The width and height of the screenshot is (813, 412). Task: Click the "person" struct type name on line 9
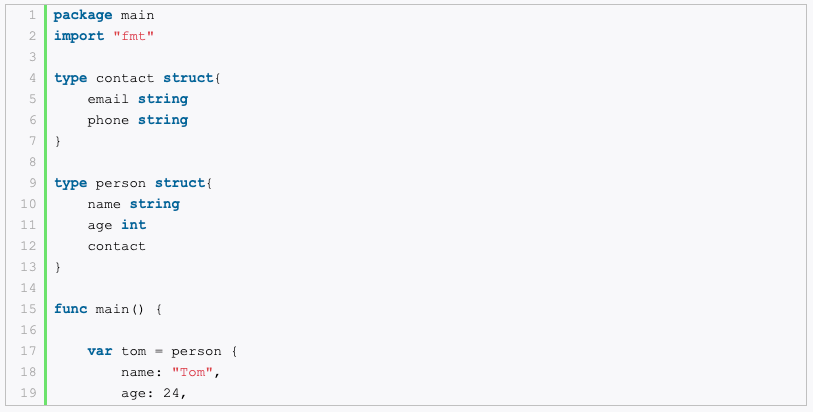[120, 183]
